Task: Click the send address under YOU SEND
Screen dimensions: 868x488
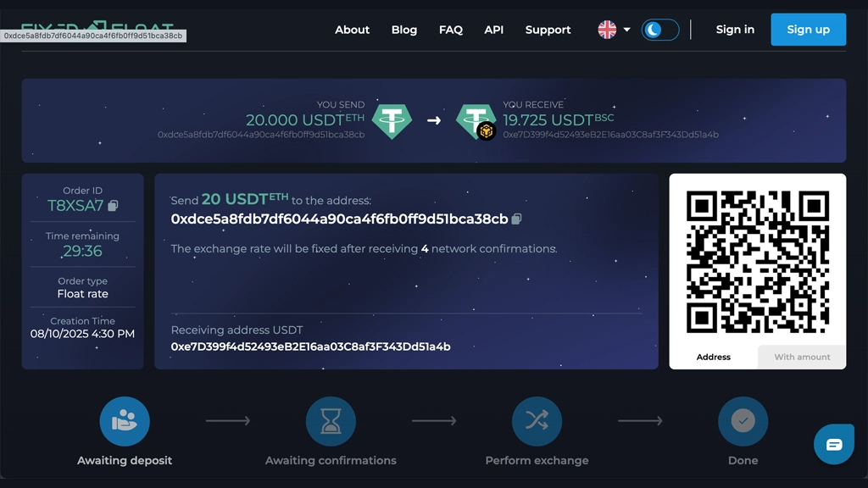Action: [261, 135]
